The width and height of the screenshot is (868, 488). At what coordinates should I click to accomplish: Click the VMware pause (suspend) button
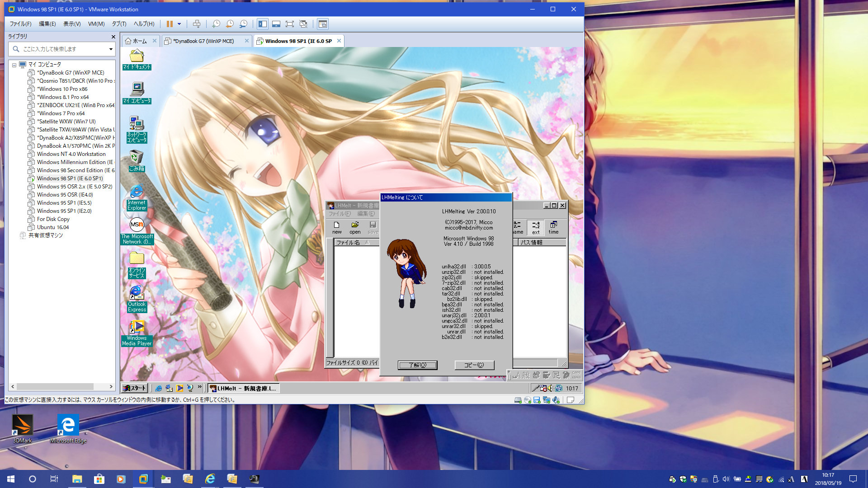coord(170,24)
